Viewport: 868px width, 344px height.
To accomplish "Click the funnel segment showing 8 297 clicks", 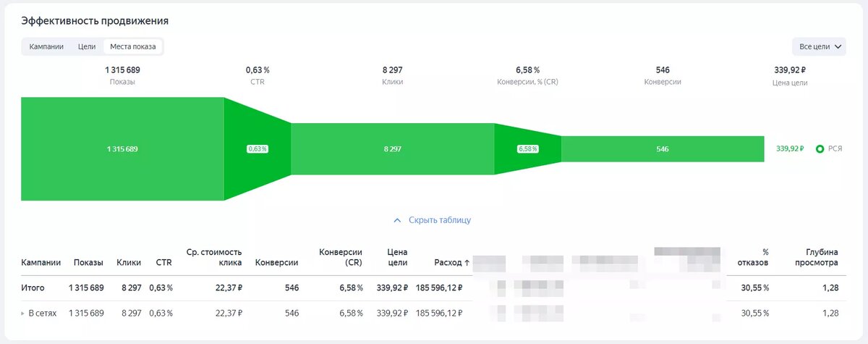I will click(x=392, y=148).
